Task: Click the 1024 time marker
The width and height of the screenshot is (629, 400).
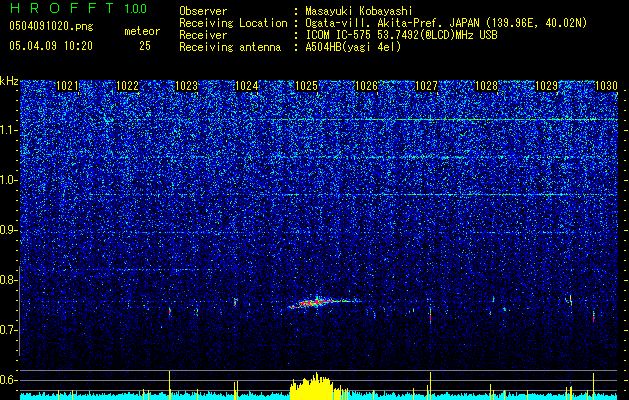Action: (247, 86)
